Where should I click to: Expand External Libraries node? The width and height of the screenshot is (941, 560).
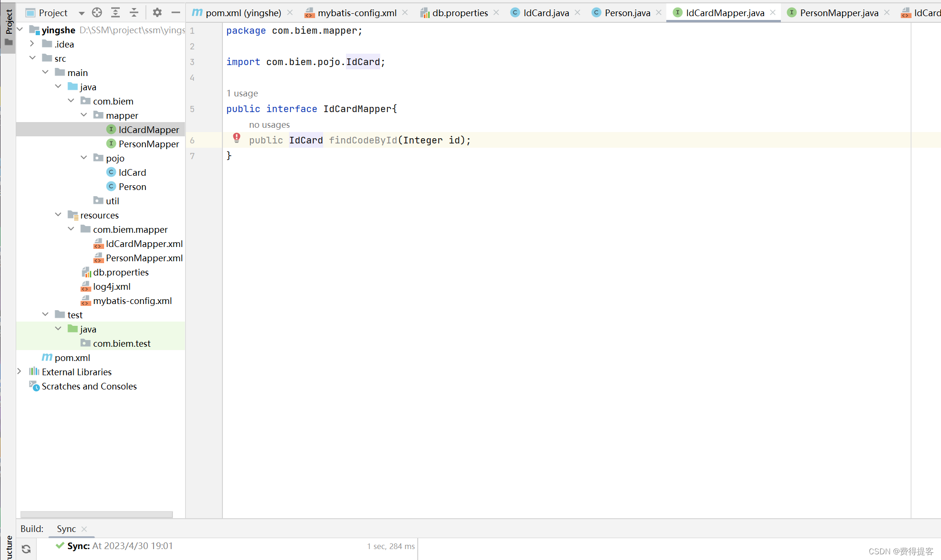[19, 371]
